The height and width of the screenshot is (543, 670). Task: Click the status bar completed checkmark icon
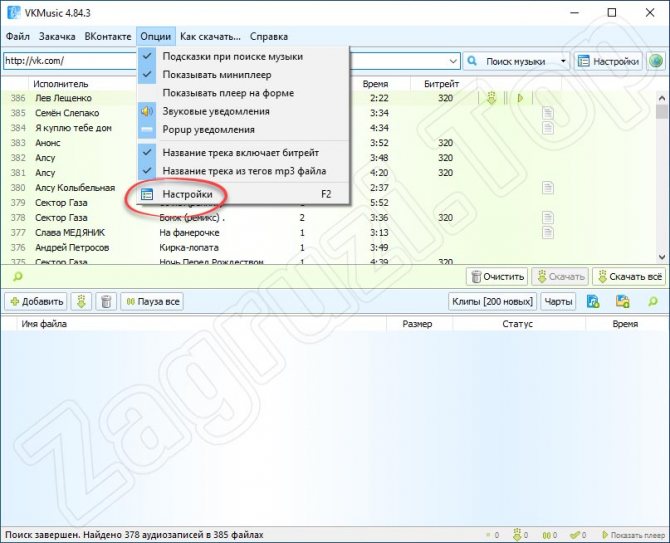click(x=575, y=535)
